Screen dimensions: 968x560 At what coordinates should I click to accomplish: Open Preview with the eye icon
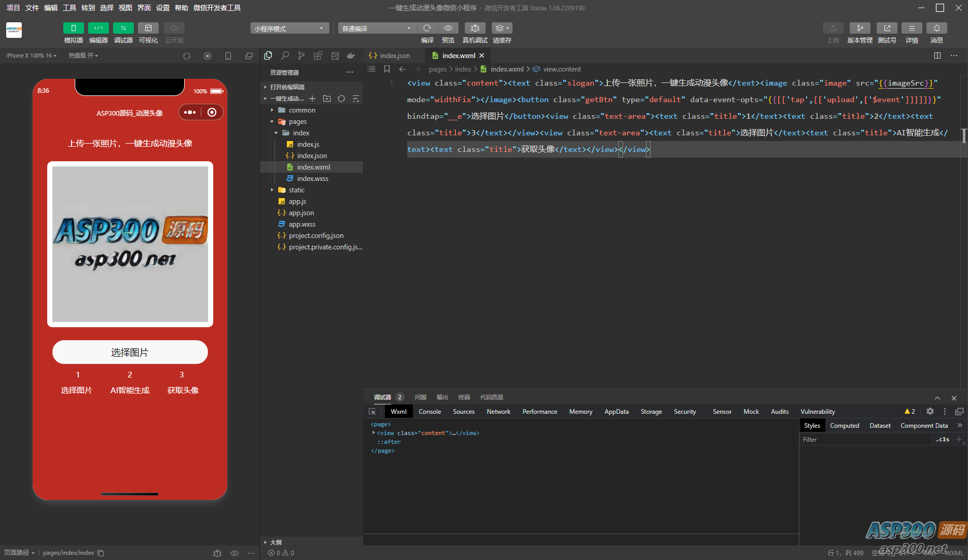(448, 28)
